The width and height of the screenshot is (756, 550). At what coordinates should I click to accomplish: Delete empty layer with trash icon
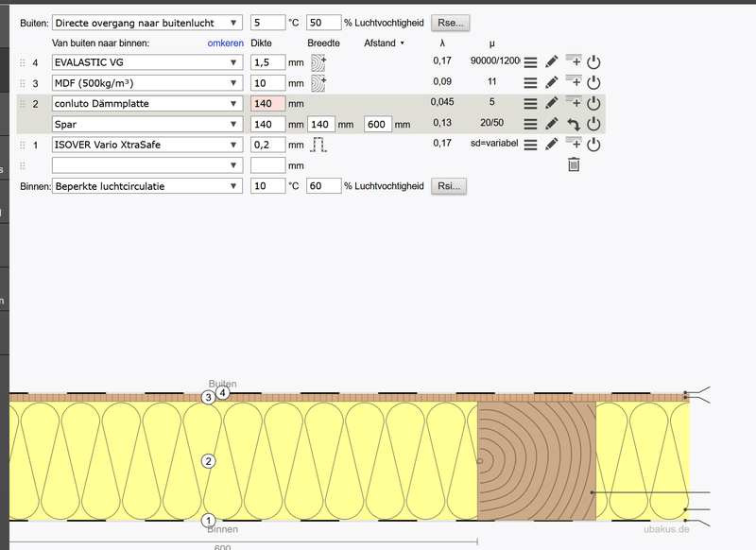pos(574,165)
